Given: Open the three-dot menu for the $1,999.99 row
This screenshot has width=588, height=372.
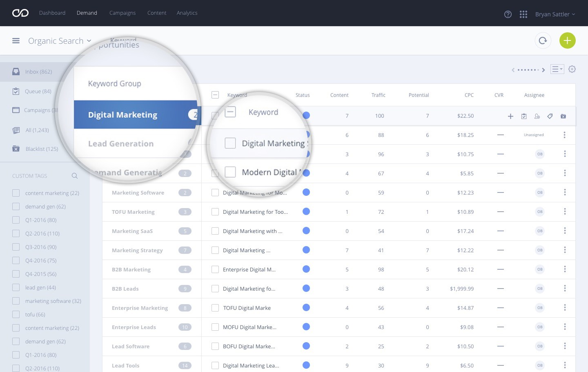Looking at the screenshot, I should 565,289.
